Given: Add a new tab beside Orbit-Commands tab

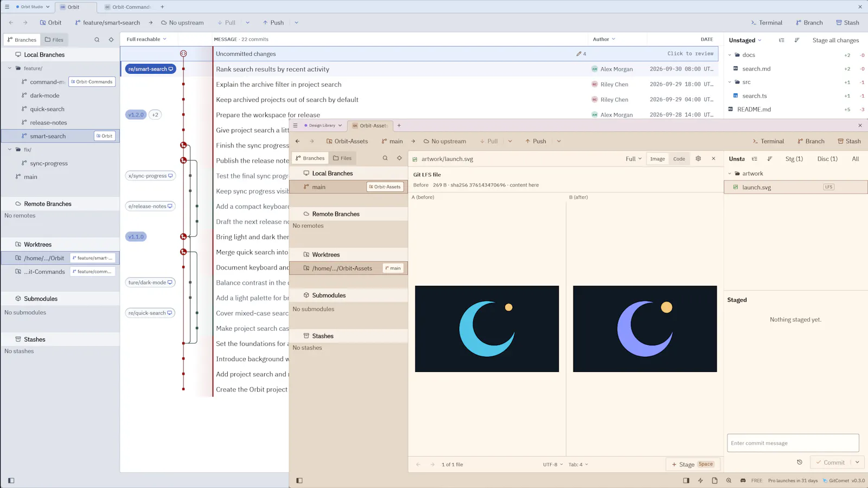Looking at the screenshot, I should click(x=162, y=7).
